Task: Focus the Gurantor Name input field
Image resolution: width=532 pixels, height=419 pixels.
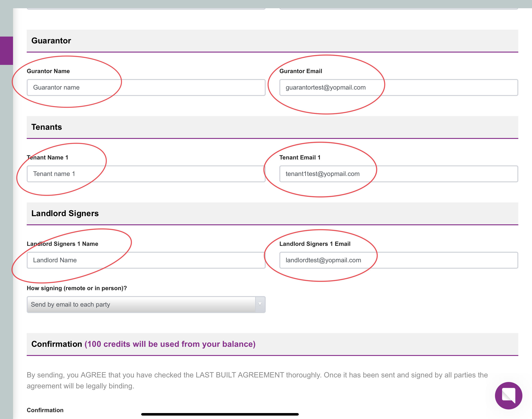Action: click(x=146, y=87)
